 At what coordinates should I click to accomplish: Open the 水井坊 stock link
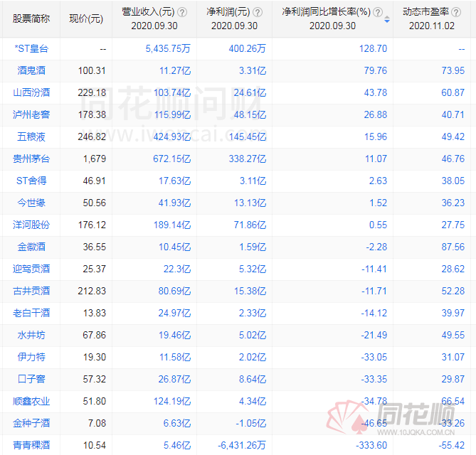[31, 335]
